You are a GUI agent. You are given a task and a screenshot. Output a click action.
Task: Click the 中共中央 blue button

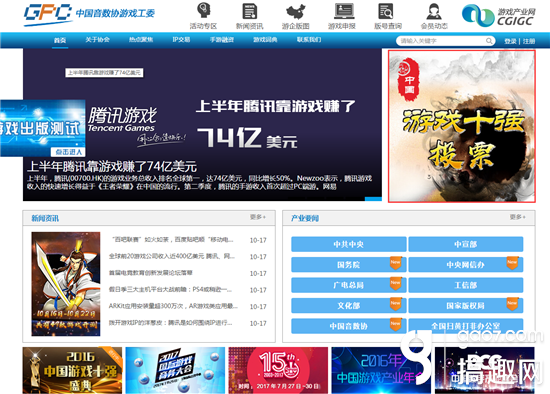349,244
